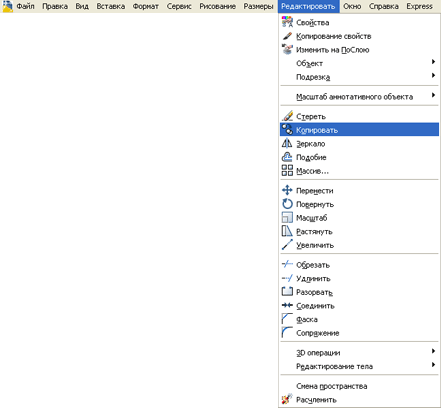Click the Подобие offset icon
This screenshot has width=441, height=408.
(287, 157)
